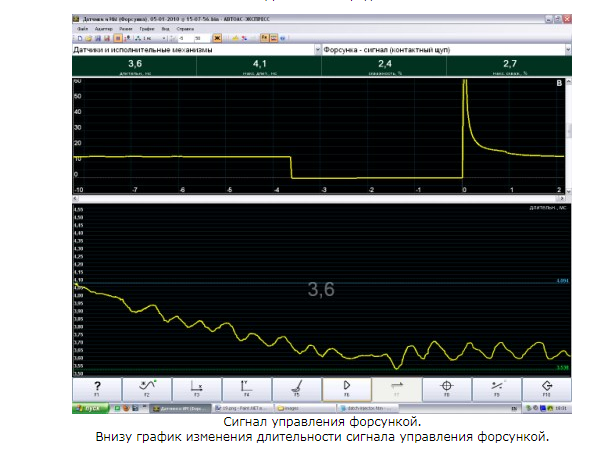Click the blue round toolbar icon

pyautogui.click(x=283, y=38)
